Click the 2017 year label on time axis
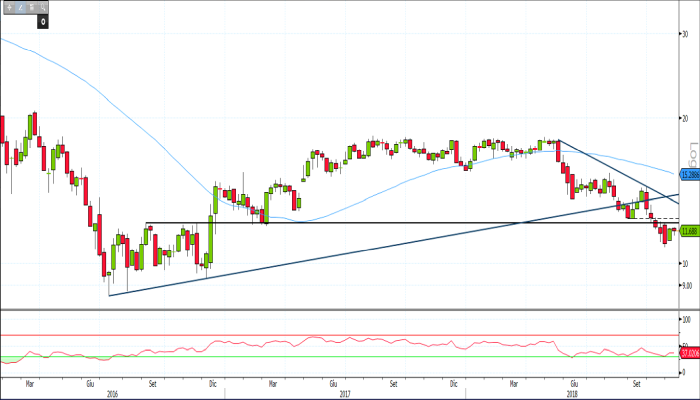 point(345,393)
